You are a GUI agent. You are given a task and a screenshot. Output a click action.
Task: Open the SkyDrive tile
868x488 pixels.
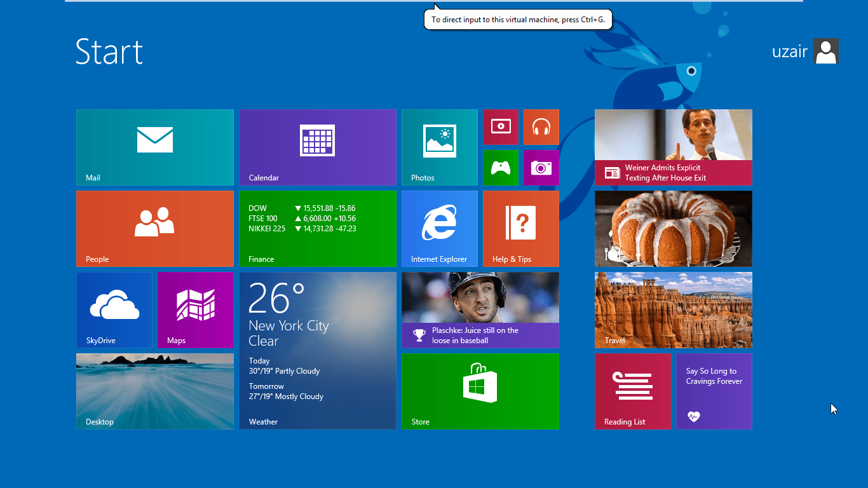pyautogui.click(x=114, y=310)
